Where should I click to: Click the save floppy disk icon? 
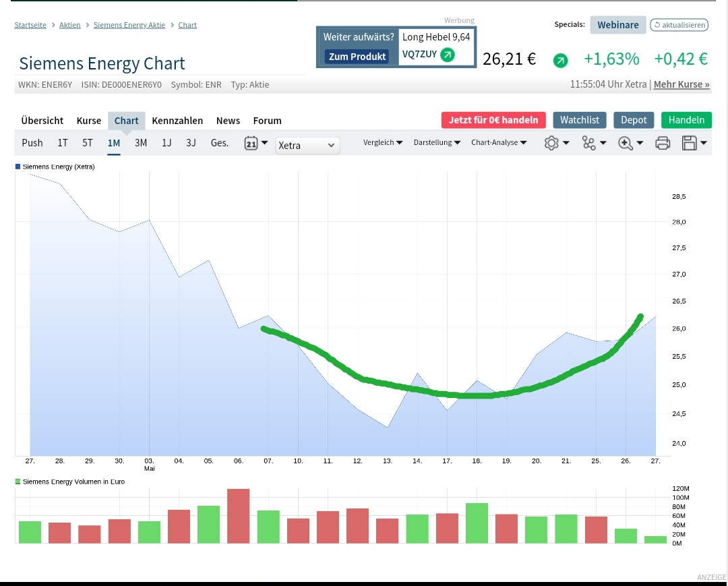[689, 143]
